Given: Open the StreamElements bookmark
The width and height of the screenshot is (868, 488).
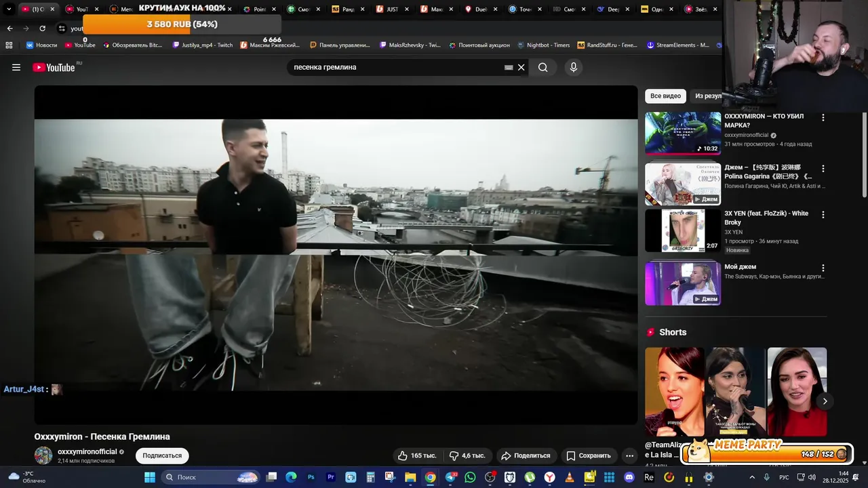Looking at the screenshot, I should point(678,45).
